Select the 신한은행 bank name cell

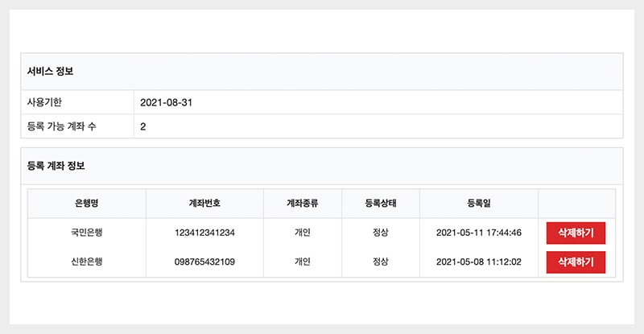(x=87, y=262)
